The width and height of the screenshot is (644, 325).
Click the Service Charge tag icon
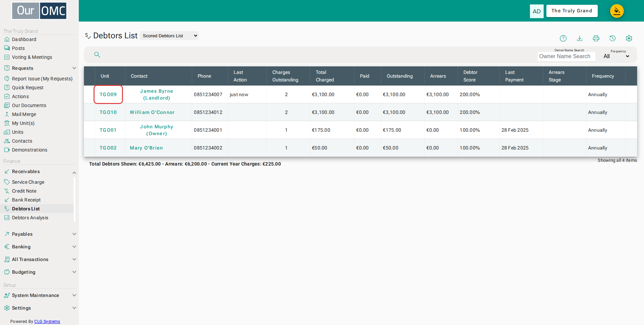coord(7,182)
